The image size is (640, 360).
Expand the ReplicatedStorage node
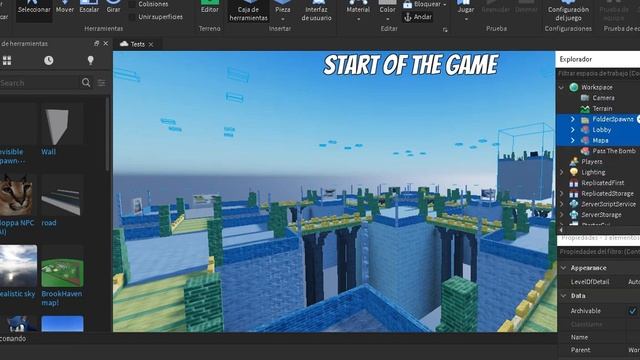(x=562, y=193)
